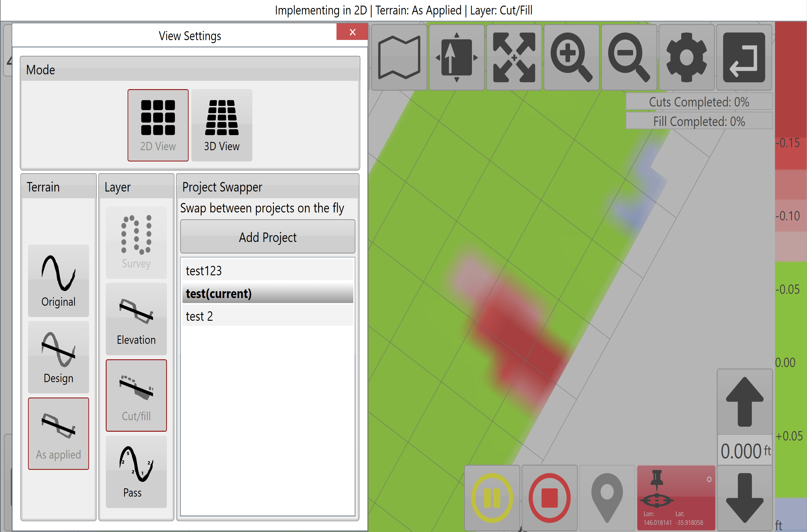The image size is (807, 532).
Task: Click the Fill Completed: 0% status
Action: coord(699,121)
